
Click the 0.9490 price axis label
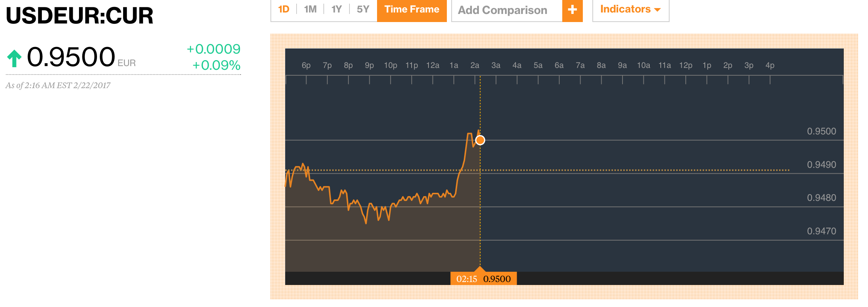click(x=821, y=165)
